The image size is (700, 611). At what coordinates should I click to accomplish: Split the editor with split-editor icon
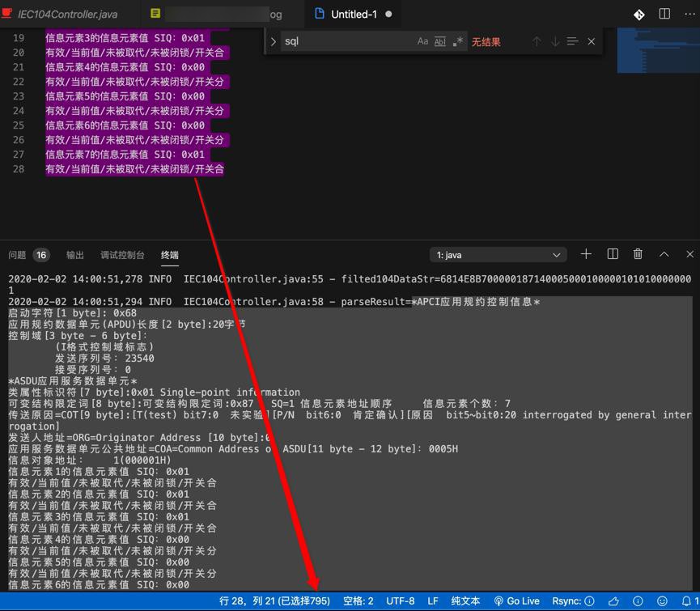(664, 14)
